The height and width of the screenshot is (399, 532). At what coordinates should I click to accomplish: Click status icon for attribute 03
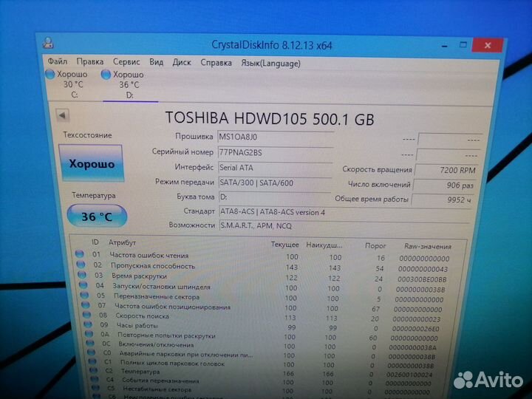pos(82,274)
